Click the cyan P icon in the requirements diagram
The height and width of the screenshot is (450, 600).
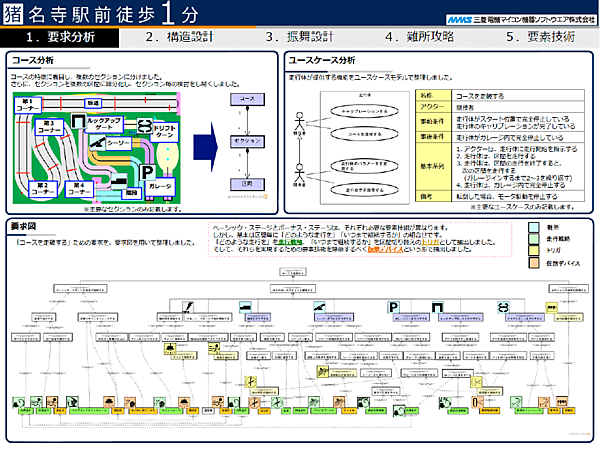(x=393, y=307)
